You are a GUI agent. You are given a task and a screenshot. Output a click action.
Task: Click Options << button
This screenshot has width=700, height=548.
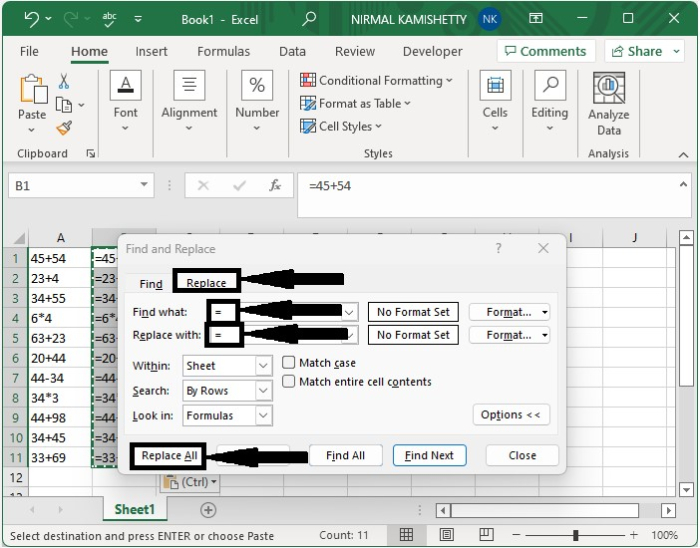click(x=511, y=415)
